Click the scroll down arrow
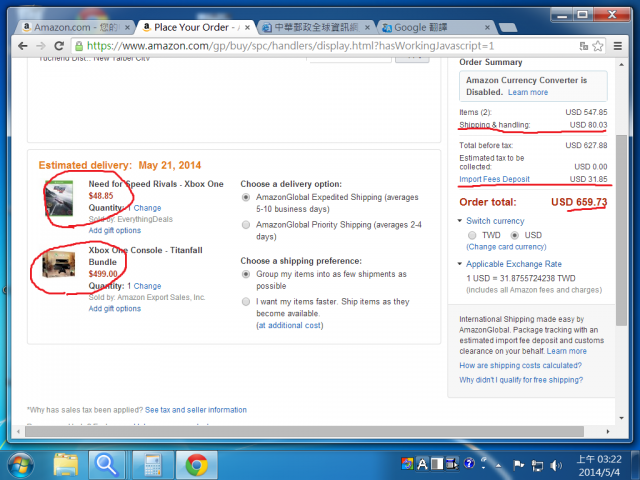Image resolution: width=640 pixels, height=480 pixels. tap(621, 418)
